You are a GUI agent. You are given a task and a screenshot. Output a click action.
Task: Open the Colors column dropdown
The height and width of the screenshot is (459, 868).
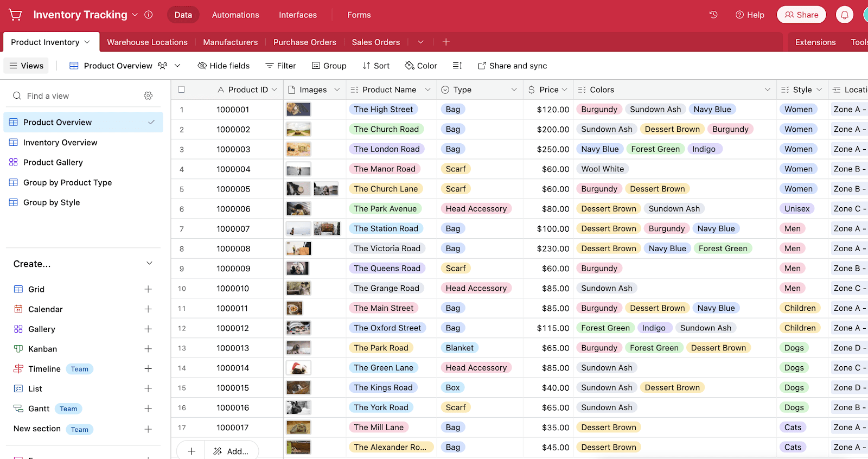tap(767, 90)
